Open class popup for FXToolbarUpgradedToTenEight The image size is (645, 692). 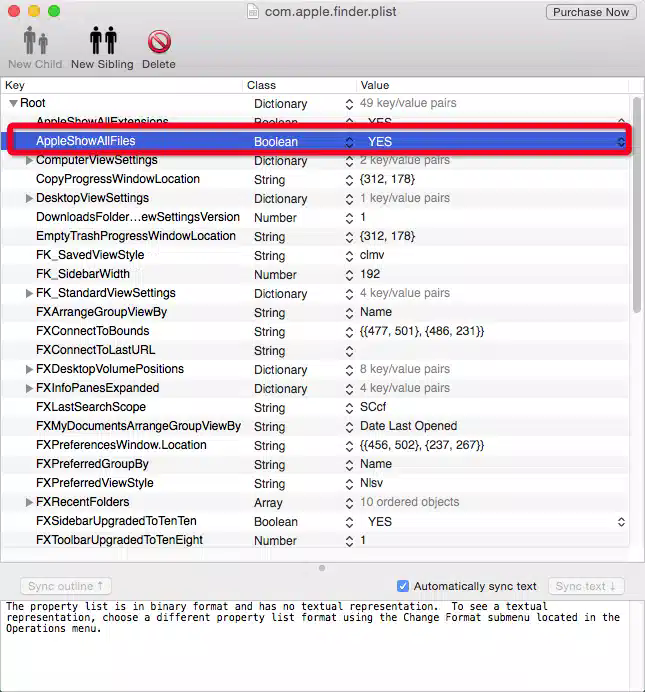(349, 541)
